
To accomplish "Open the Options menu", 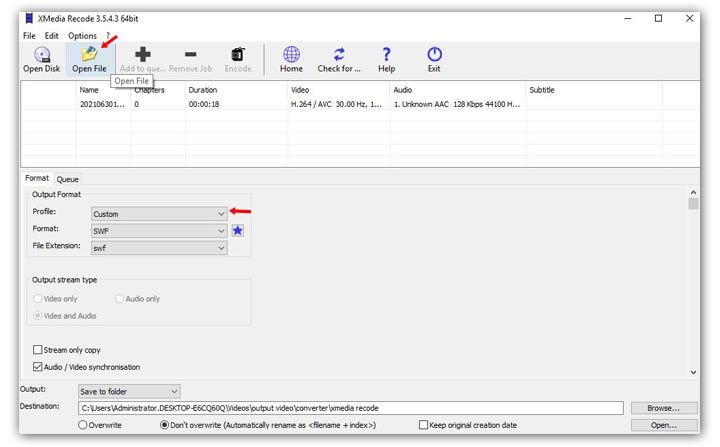I will tap(82, 36).
